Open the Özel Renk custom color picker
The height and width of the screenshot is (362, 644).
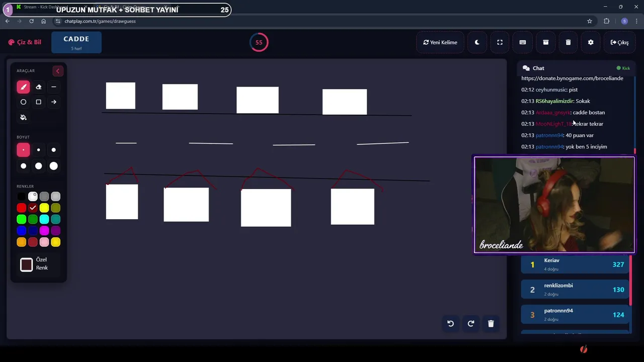point(27,264)
